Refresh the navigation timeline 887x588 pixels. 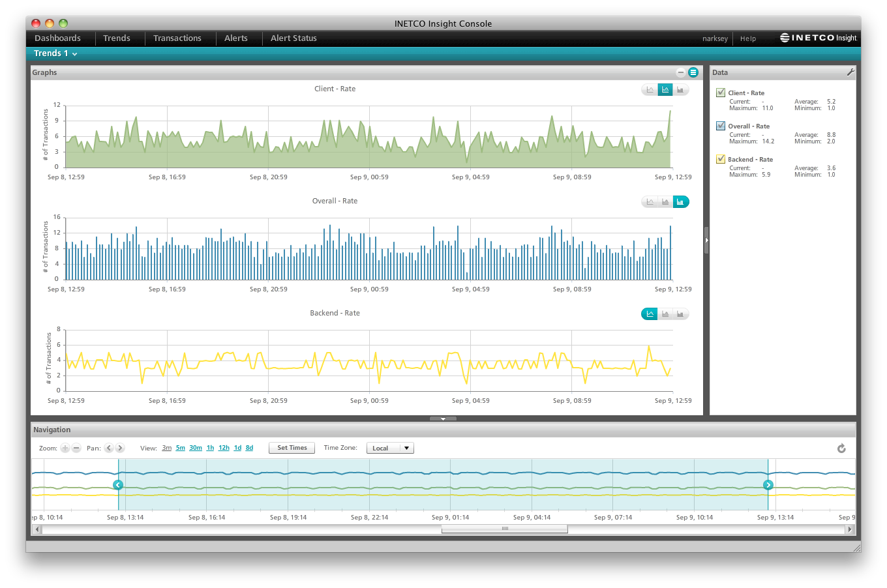click(841, 448)
